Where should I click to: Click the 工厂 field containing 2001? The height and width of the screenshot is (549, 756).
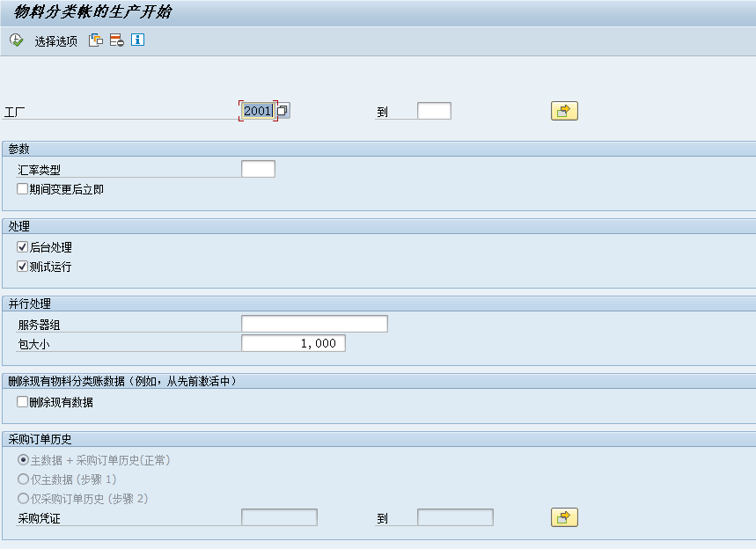point(259,111)
